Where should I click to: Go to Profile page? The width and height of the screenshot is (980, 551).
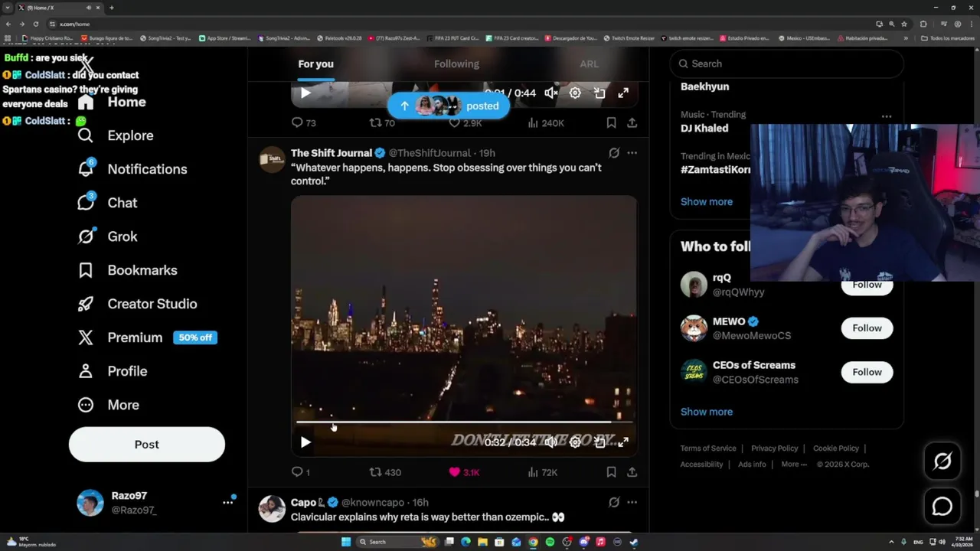click(x=113, y=371)
